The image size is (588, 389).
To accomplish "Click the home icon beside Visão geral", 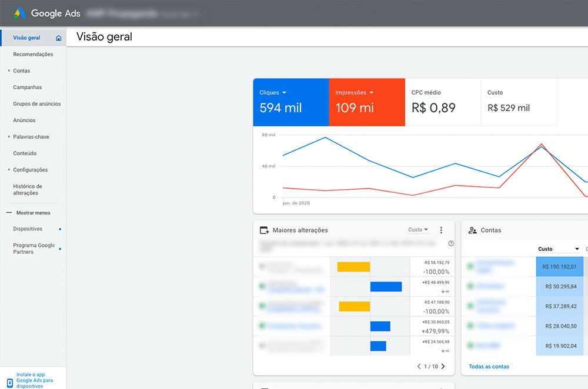I will (x=58, y=38).
